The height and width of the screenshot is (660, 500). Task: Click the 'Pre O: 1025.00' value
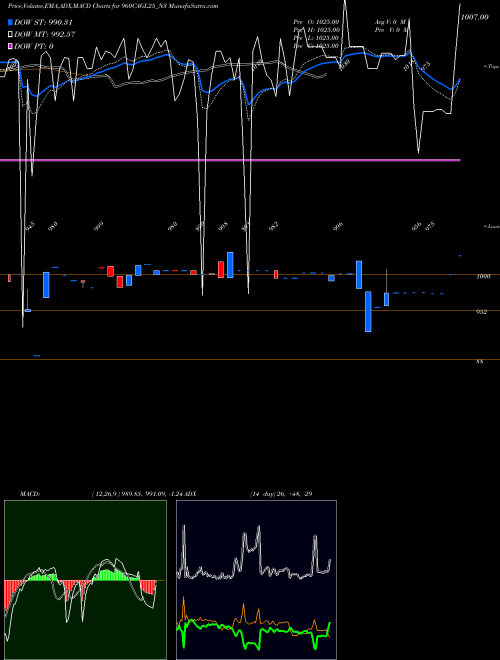316,21
